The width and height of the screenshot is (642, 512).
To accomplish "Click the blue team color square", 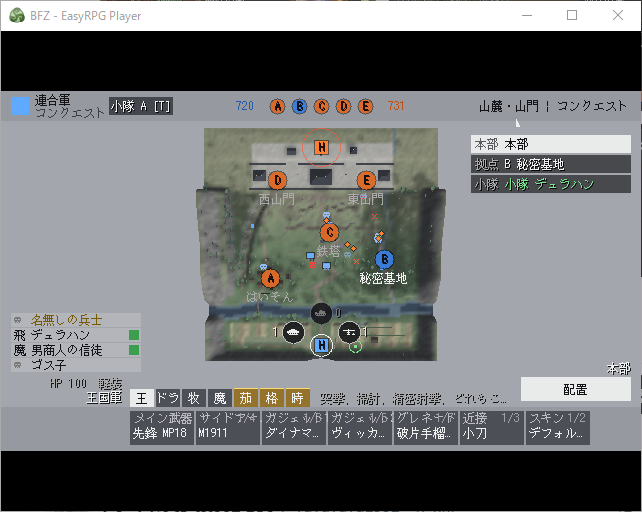I will (x=20, y=106).
